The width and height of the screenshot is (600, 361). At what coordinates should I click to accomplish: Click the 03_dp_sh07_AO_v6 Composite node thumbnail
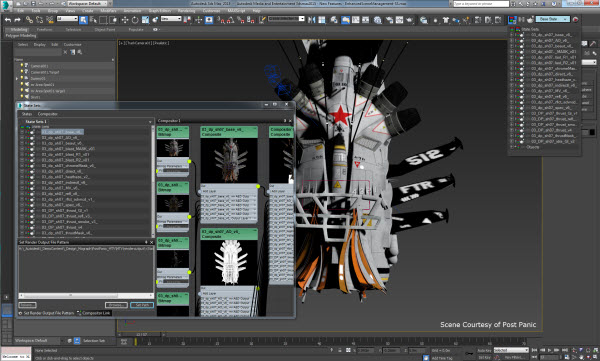pyautogui.click(x=229, y=262)
